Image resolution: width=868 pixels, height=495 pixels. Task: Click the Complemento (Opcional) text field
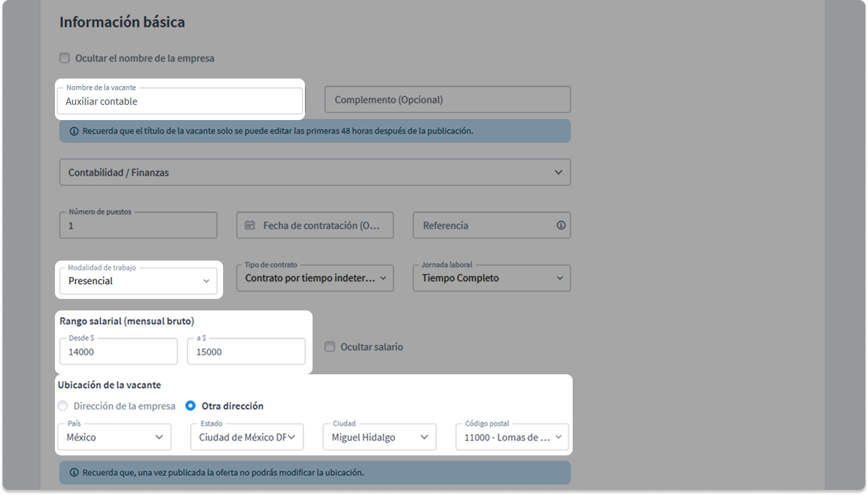click(447, 100)
